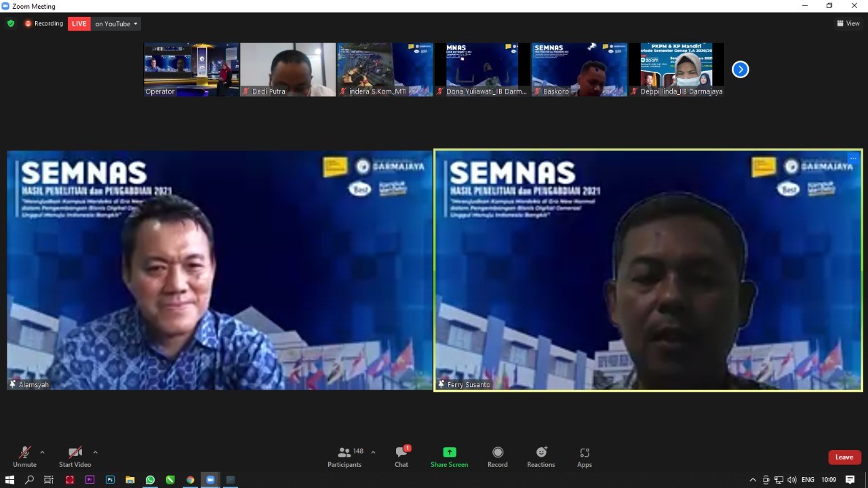
Task: Leave the meeting
Action: (x=844, y=457)
